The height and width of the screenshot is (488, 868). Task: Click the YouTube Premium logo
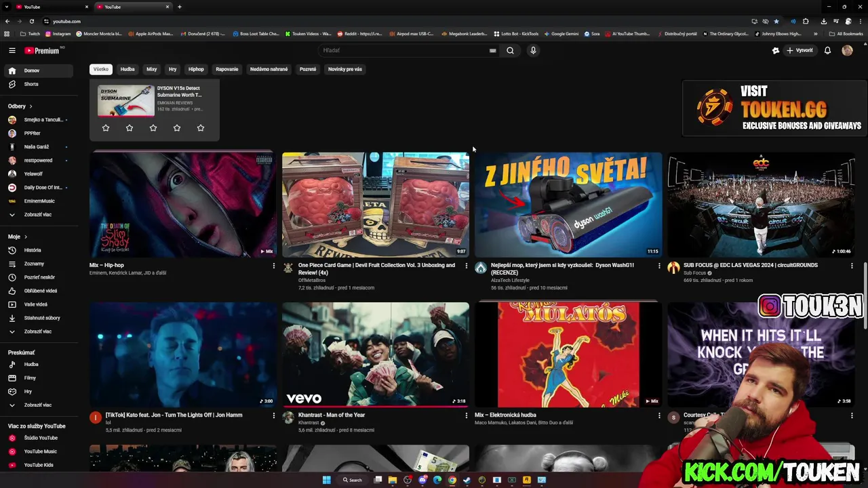[42, 50]
